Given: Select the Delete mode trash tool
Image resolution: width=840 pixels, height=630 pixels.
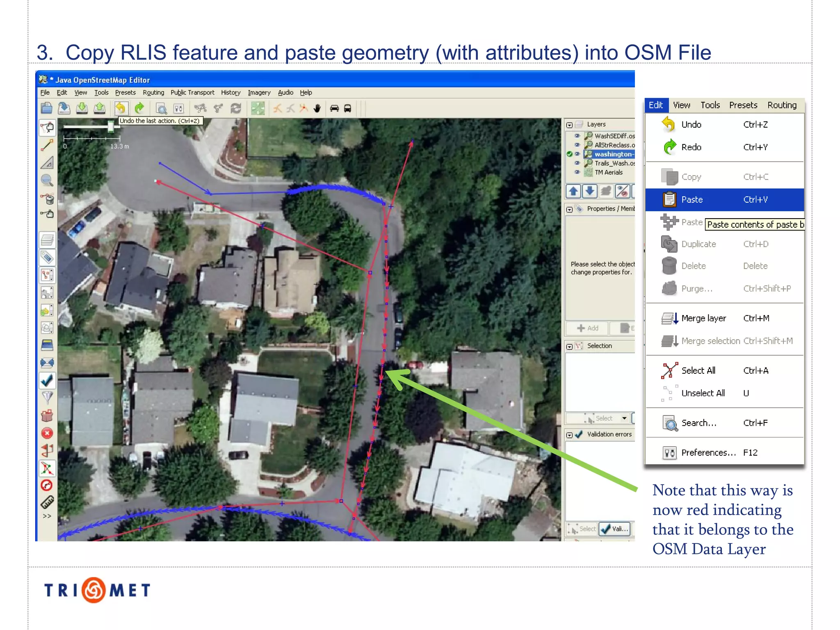Looking at the screenshot, I should (x=48, y=199).
